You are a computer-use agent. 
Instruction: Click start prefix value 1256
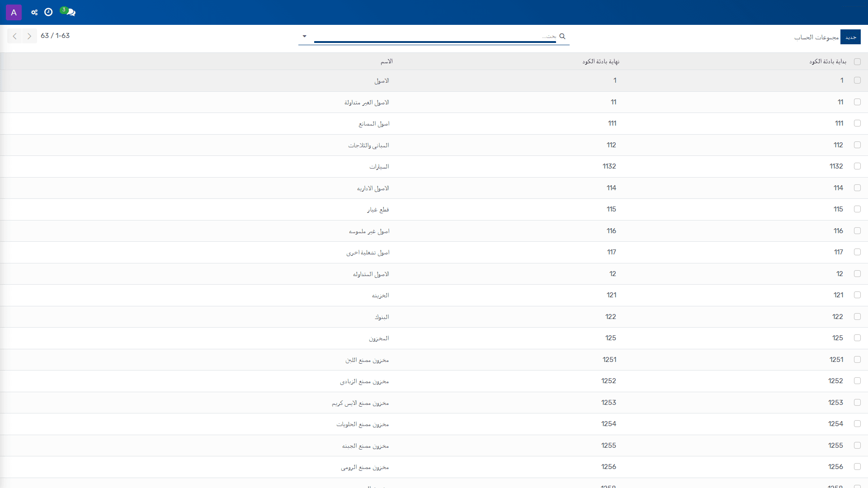pos(835,467)
